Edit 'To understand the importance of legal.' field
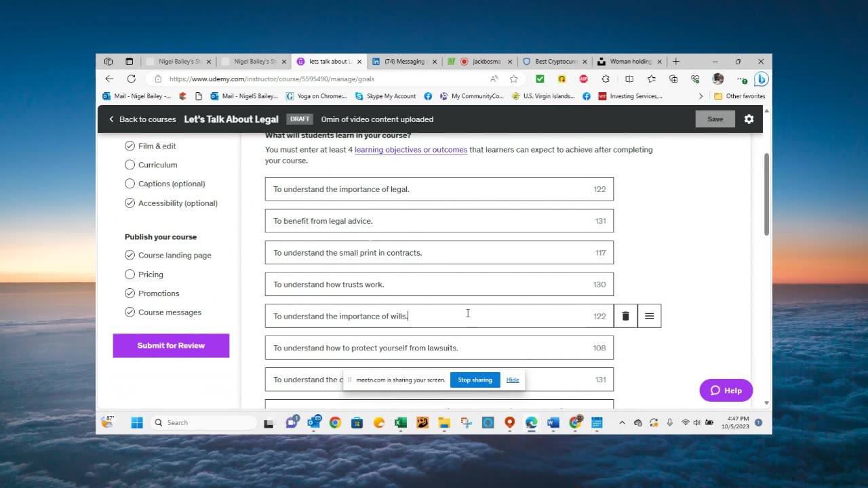This screenshot has width=868, height=488. click(x=439, y=189)
